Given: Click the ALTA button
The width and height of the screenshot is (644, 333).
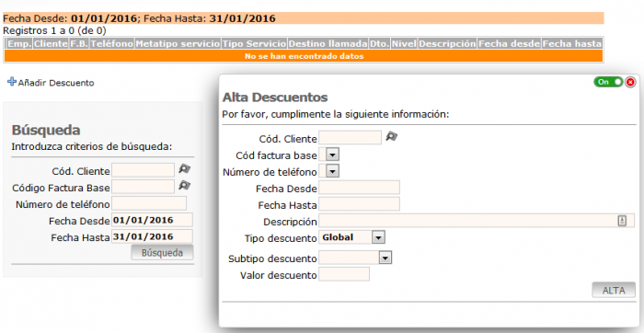Looking at the screenshot, I should (614, 291).
